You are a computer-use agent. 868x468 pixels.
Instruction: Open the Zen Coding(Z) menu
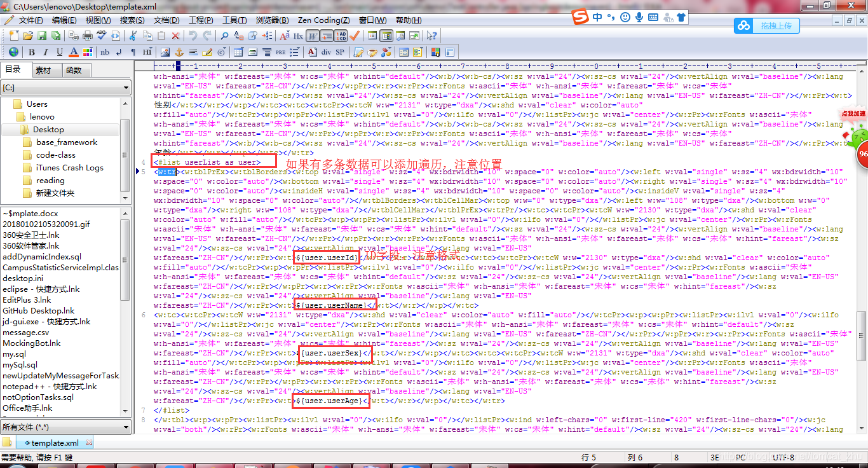(x=323, y=20)
